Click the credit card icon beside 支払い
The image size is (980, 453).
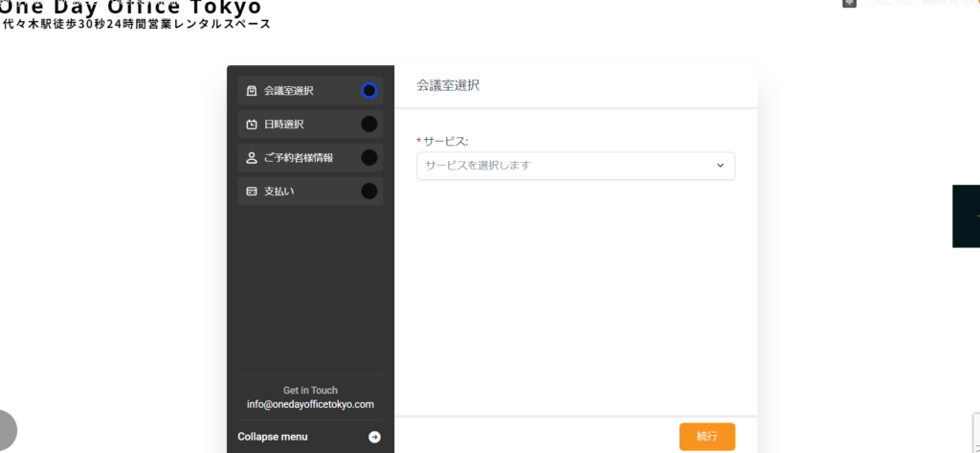(252, 192)
